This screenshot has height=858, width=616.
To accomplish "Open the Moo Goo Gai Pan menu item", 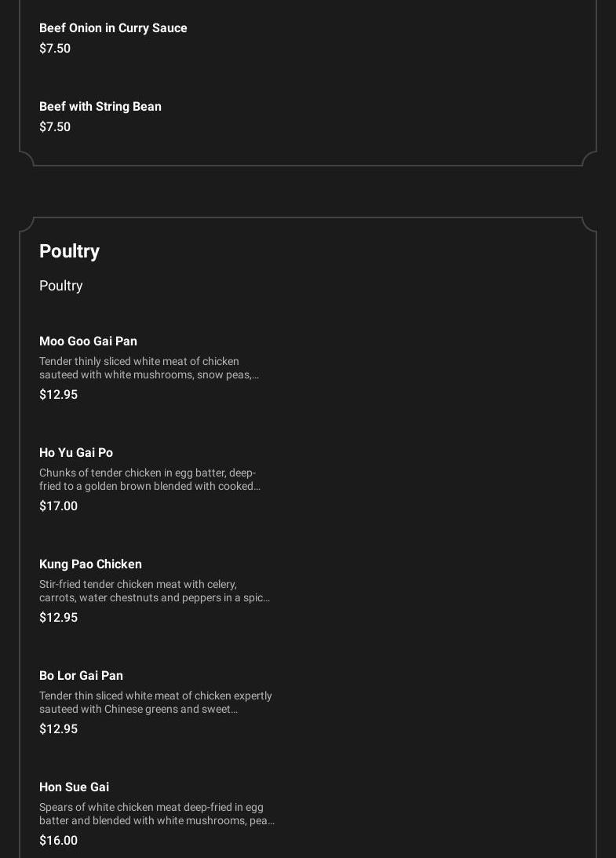I will coord(88,341).
